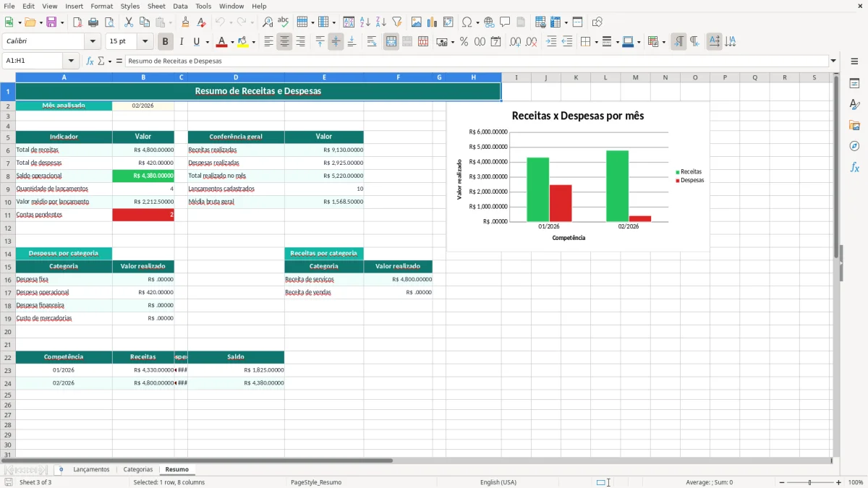The height and width of the screenshot is (488, 868).
Task: Open the Borders dropdown arrow
Action: click(596, 42)
